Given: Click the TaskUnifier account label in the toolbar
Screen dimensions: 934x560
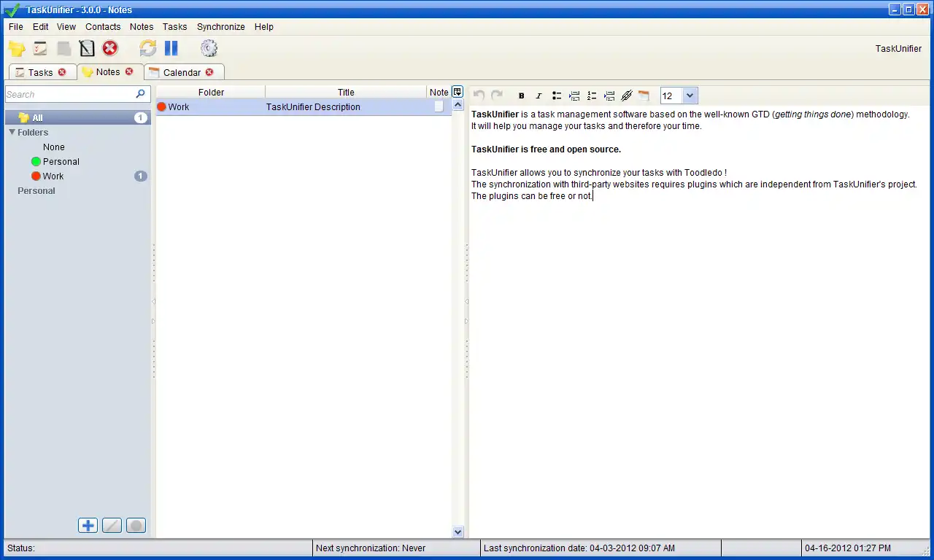Looking at the screenshot, I should coord(899,49).
